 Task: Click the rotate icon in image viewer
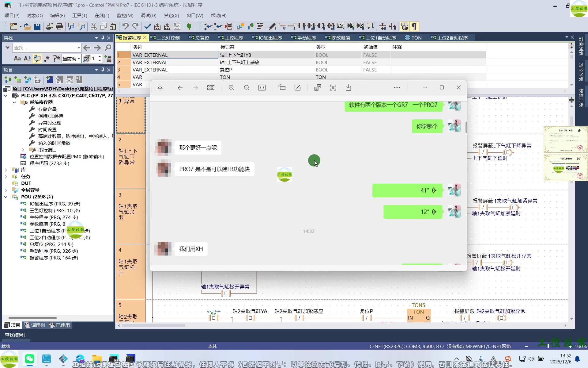click(282, 88)
